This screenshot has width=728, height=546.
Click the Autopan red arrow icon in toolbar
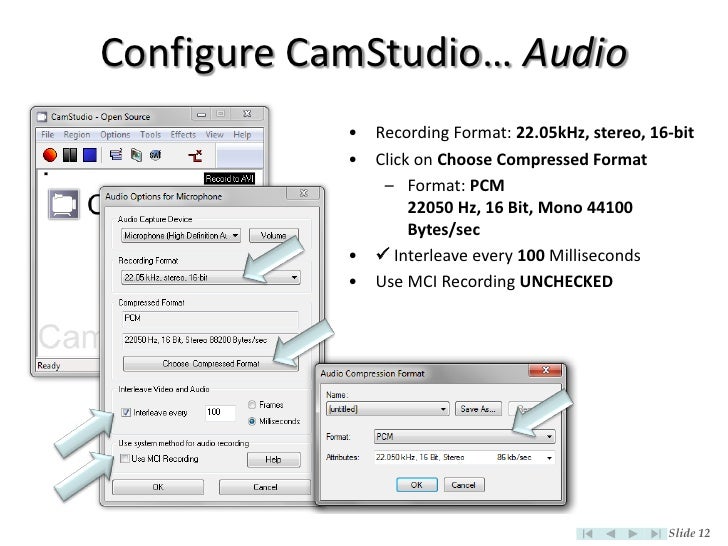(x=195, y=156)
